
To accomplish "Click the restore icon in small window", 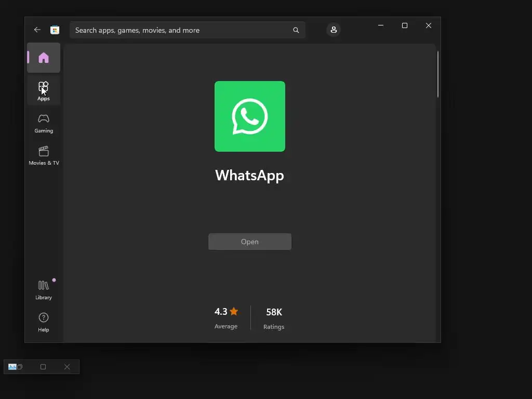I will (x=20, y=367).
